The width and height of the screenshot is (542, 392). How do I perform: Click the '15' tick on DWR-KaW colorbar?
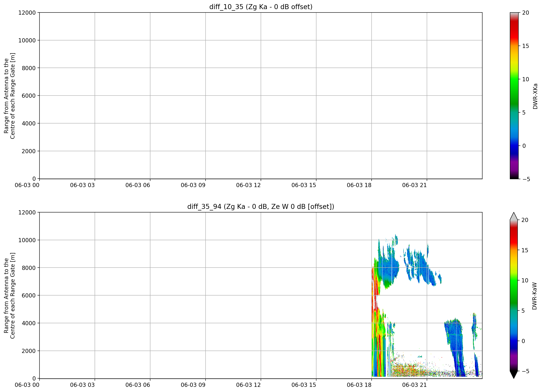pyautogui.click(x=525, y=250)
